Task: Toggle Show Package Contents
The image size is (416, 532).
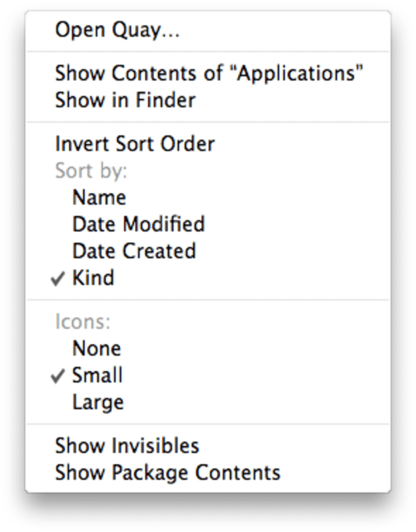Action: pos(168,473)
